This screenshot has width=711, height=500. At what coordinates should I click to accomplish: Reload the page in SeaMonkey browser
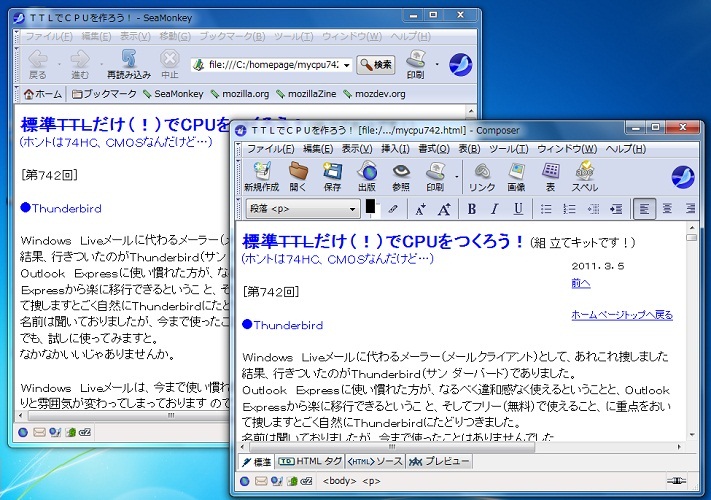[x=129, y=64]
